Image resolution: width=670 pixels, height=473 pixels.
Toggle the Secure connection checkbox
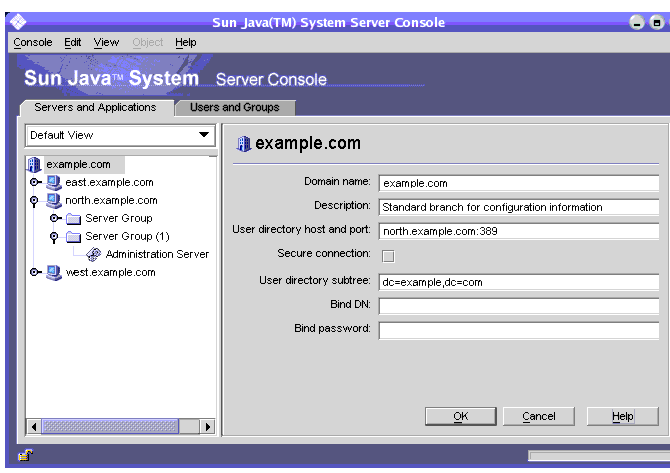pyautogui.click(x=388, y=256)
